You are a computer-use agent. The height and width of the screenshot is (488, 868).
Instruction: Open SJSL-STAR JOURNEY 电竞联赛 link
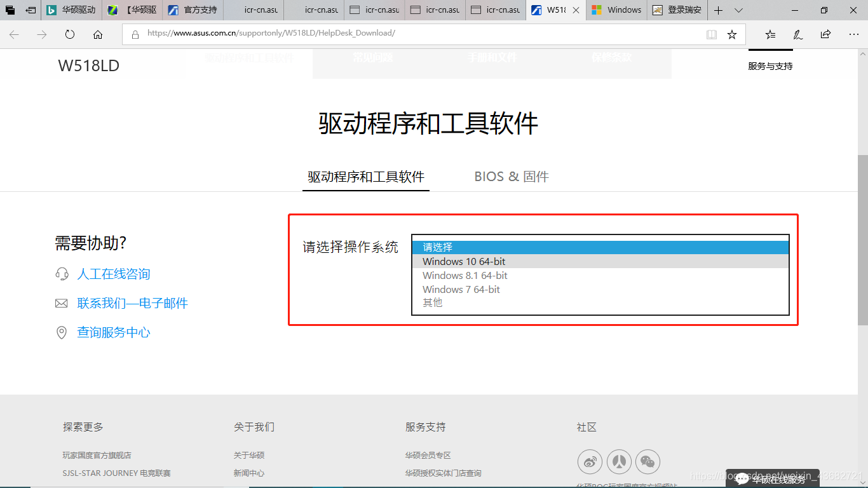pyautogui.click(x=117, y=473)
